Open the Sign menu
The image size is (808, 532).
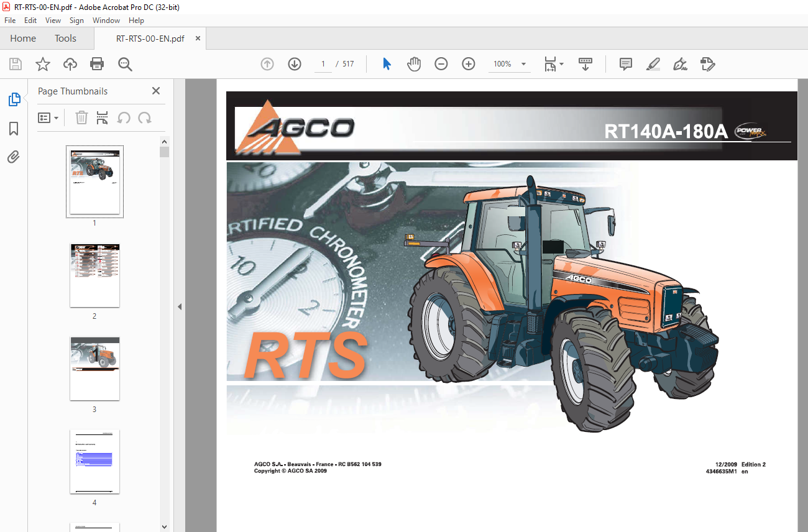point(76,21)
